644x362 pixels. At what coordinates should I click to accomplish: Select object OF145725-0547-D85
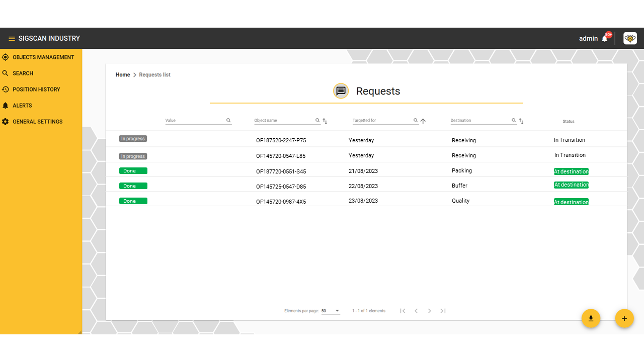click(281, 187)
